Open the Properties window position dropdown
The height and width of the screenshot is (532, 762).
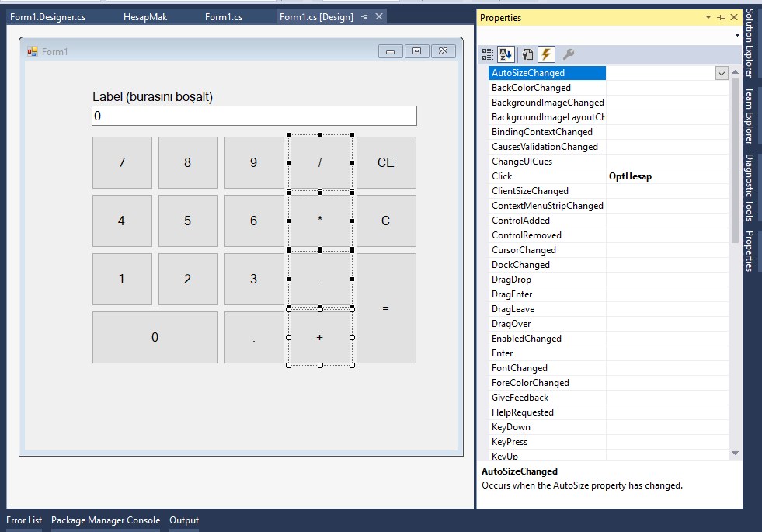click(x=708, y=17)
